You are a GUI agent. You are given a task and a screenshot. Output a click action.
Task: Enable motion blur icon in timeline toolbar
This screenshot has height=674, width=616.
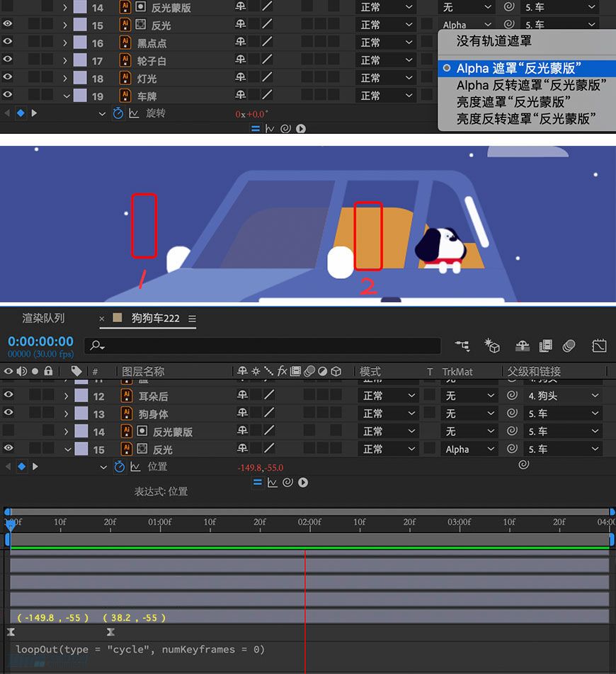coord(569,345)
